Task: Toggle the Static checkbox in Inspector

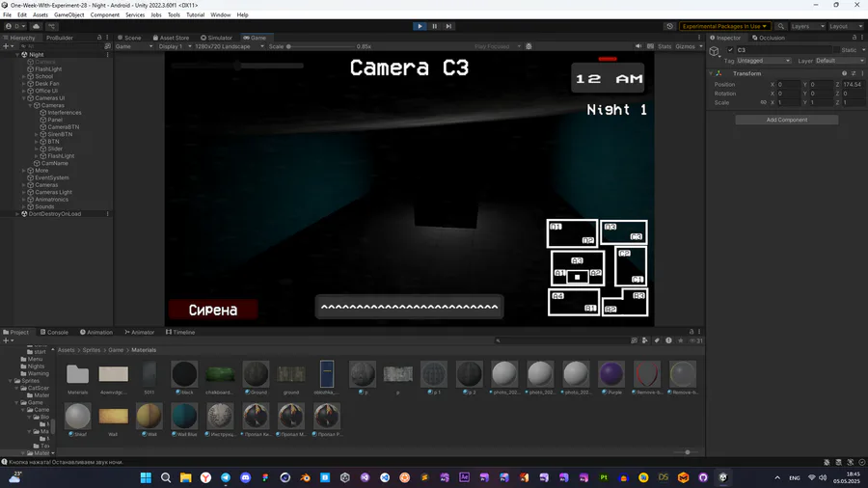Action: (835, 50)
